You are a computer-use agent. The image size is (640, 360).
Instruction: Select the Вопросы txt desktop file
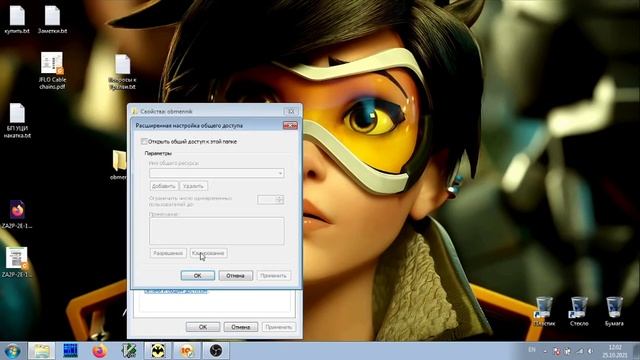point(122,72)
